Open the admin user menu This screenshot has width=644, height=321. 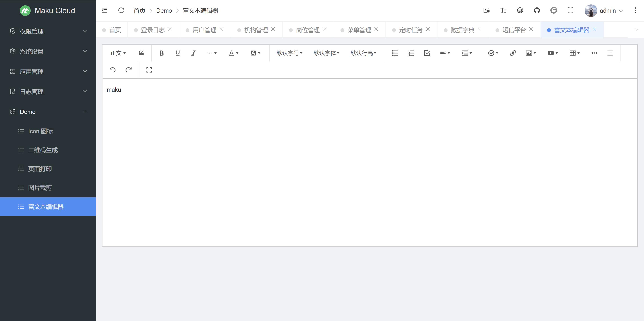pos(607,11)
